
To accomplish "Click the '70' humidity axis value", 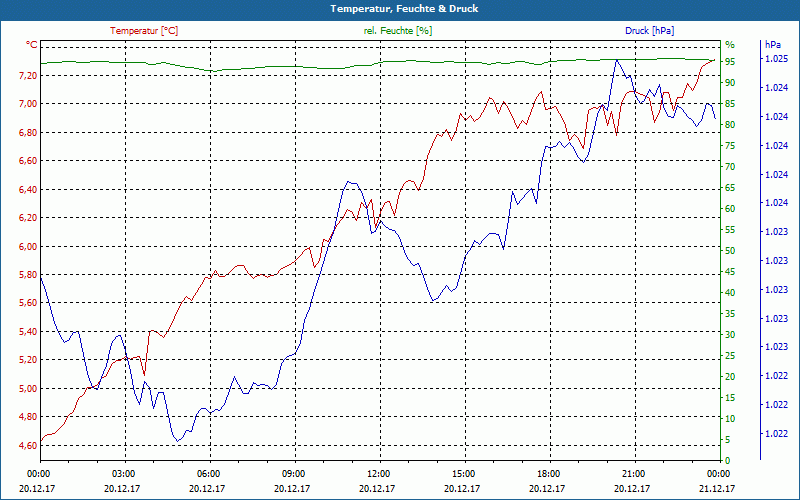I will (x=730, y=166).
